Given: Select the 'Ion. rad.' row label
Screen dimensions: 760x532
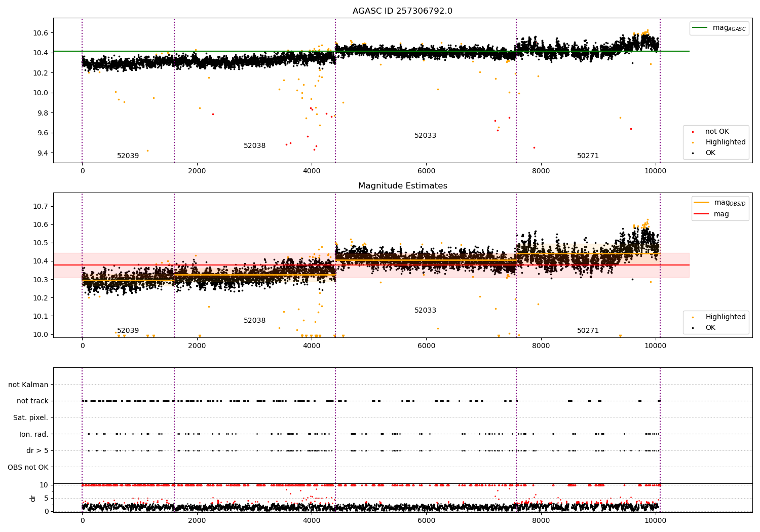Looking at the screenshot, I should pyautogui.click(x=33, y=434).
